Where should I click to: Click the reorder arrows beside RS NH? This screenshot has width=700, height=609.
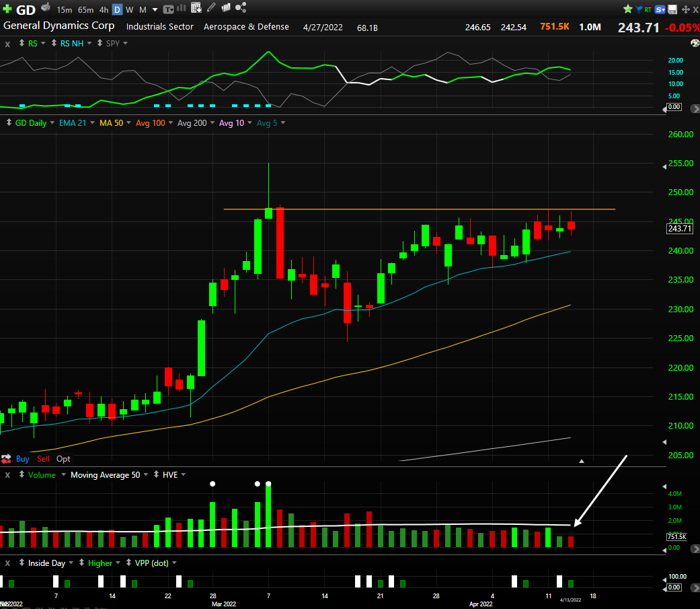[x=54, y=43]
